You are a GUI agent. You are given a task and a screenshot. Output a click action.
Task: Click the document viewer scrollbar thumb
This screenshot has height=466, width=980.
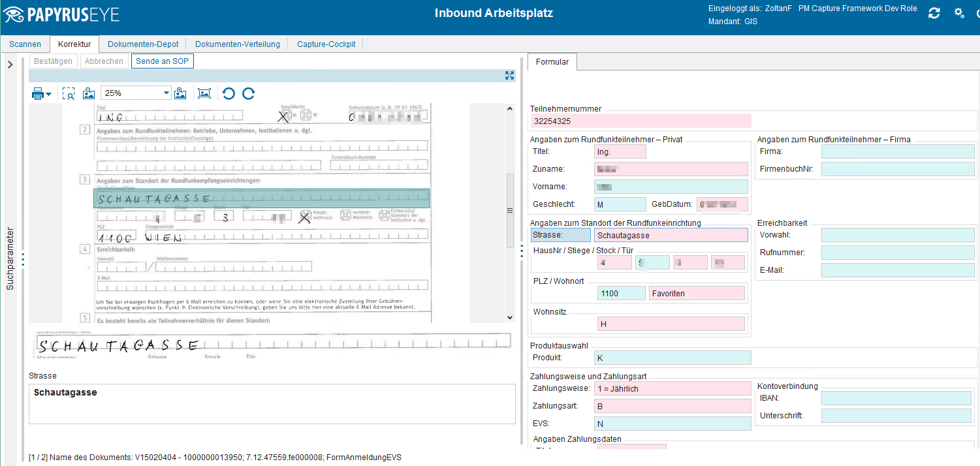(x=511, y=210)
